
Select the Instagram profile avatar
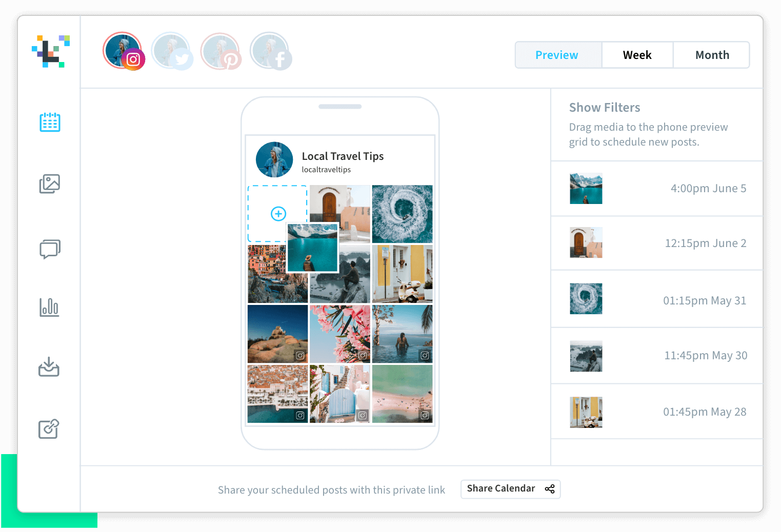123,51
